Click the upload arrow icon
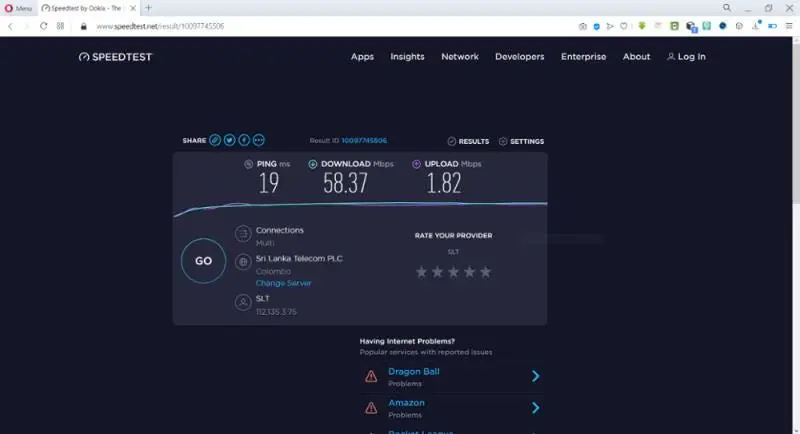 (416, 164)
